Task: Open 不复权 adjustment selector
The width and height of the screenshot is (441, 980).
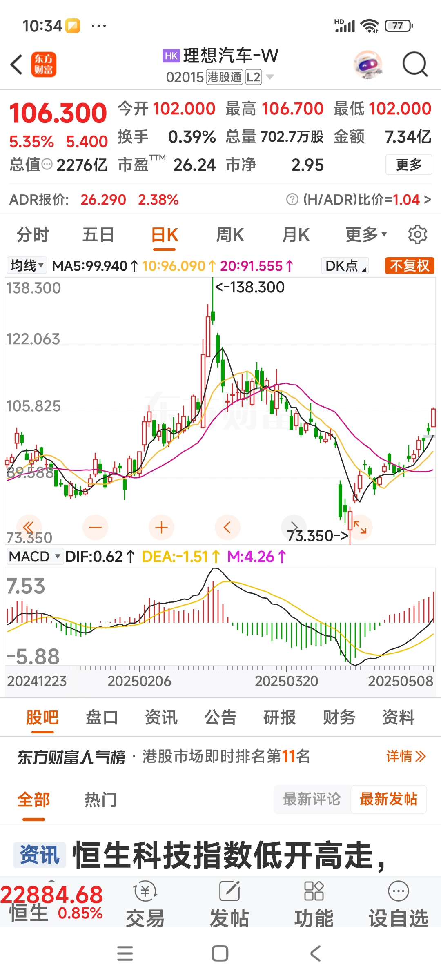Action: point(410,265)
